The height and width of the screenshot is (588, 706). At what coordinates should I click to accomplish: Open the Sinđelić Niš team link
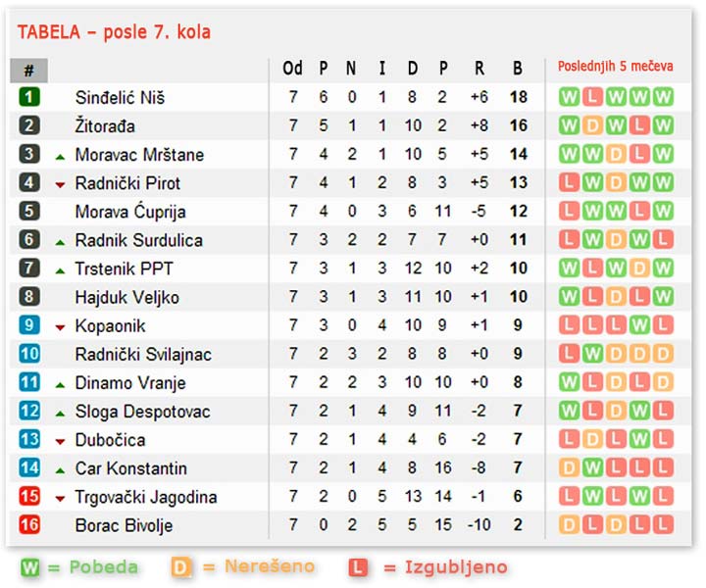120,98
